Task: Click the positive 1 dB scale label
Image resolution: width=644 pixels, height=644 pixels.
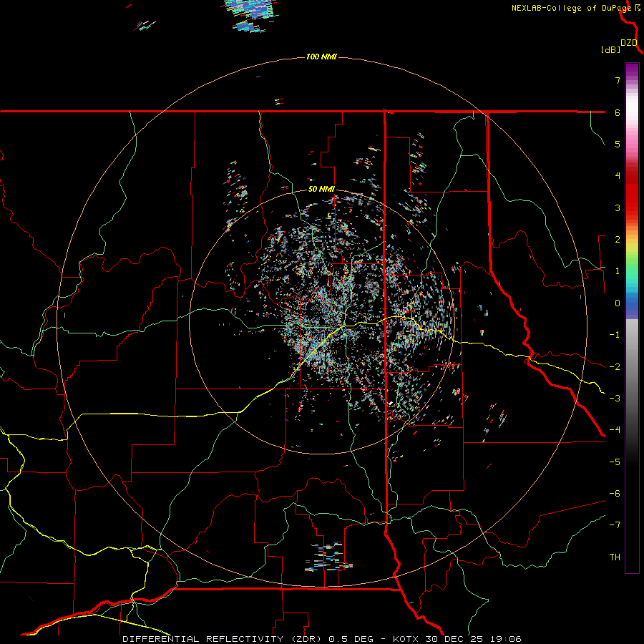Action: tap(618, 271)
